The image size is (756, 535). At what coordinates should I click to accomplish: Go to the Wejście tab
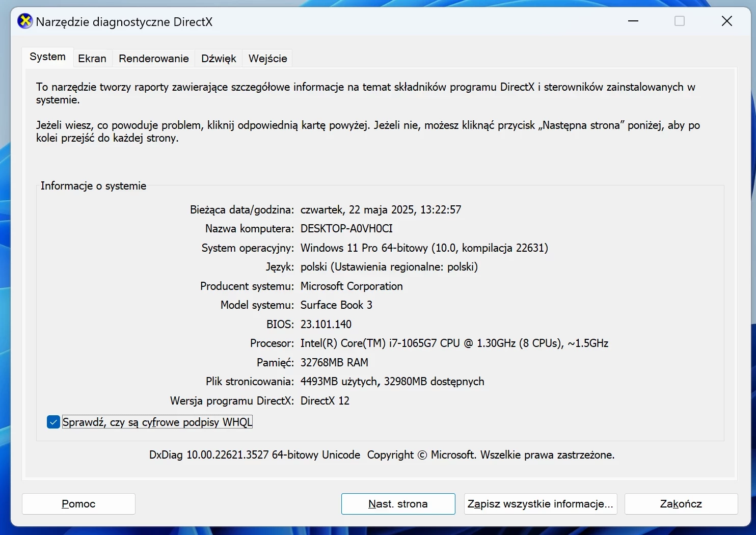coord(268,58)
